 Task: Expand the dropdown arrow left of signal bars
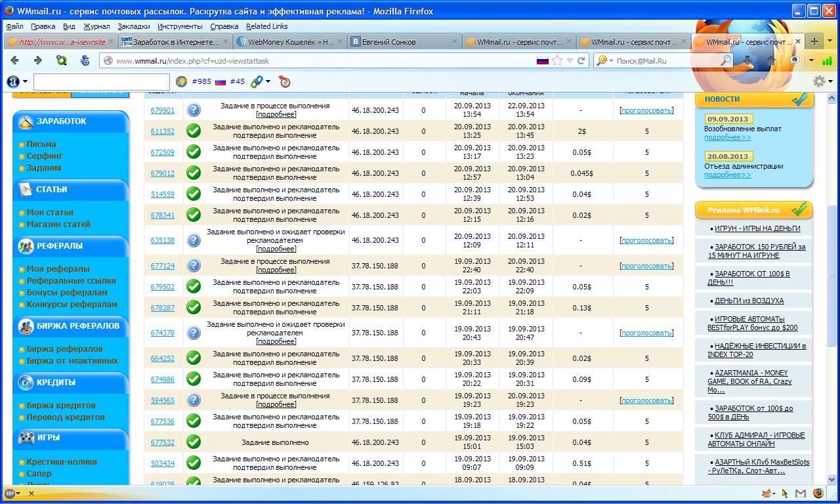tap(811, 60)
